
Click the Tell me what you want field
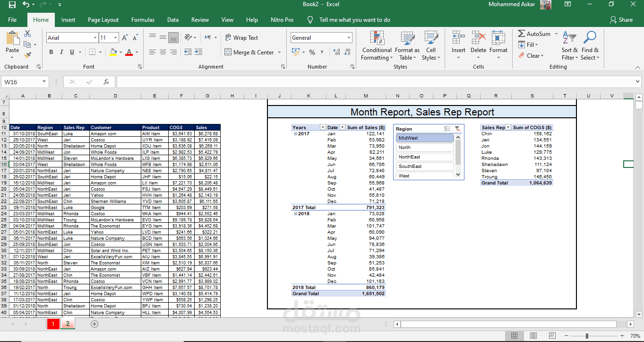click(x=354, y=20)
